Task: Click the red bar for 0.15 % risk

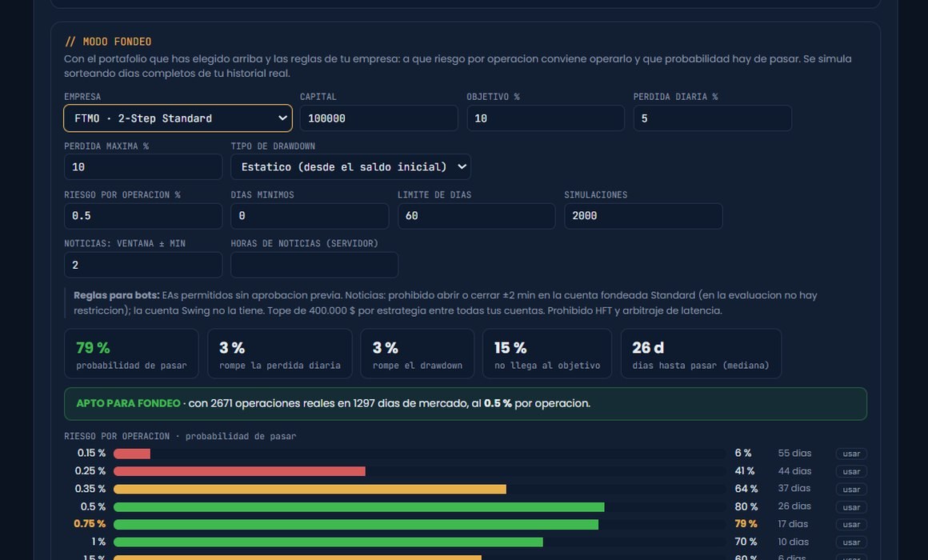Action: tap(132, 454)
